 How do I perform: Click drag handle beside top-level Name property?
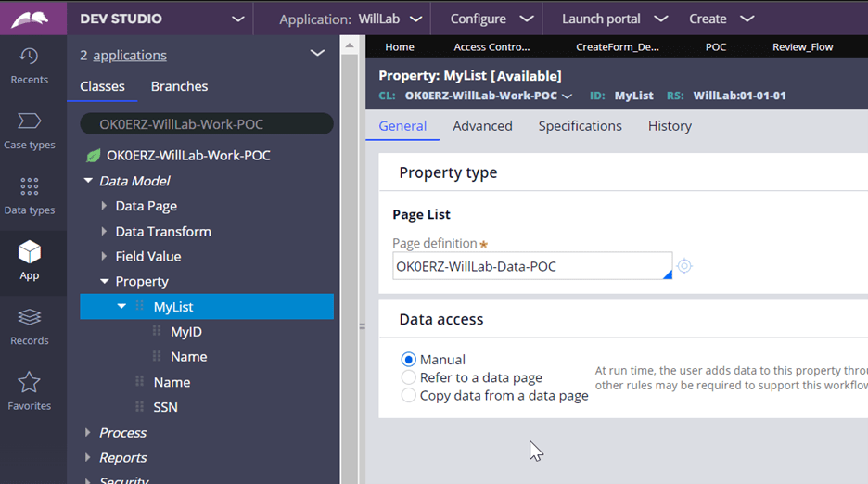click(139, 382)
